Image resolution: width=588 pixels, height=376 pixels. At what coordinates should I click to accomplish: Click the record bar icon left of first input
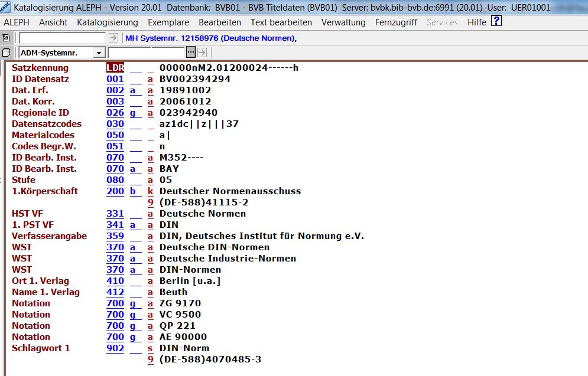[x=6, y=38]
